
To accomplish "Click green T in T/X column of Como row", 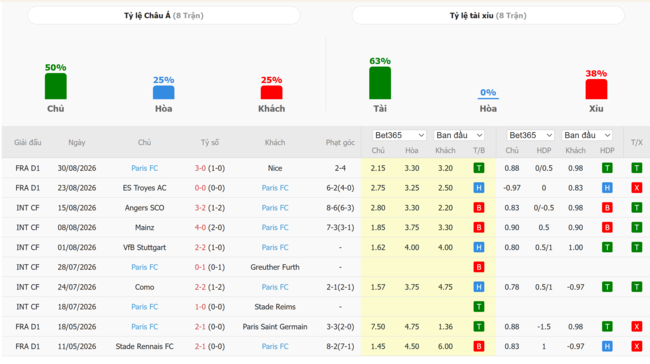I will 637,287.
